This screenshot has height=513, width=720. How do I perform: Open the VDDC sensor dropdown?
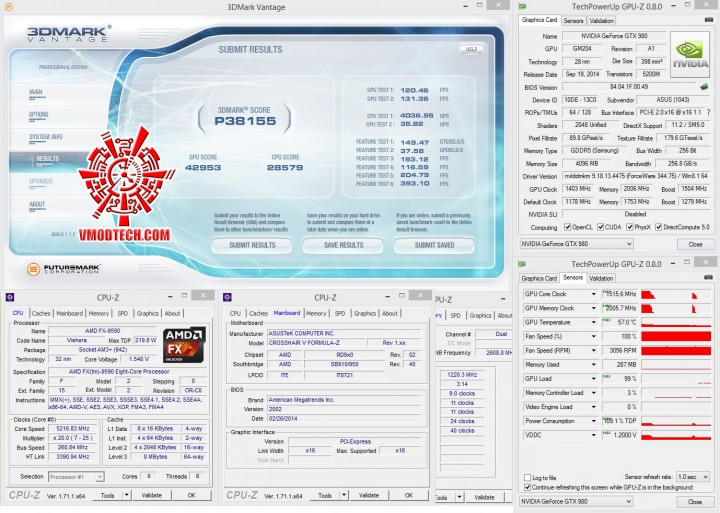[x=594, y=435]
